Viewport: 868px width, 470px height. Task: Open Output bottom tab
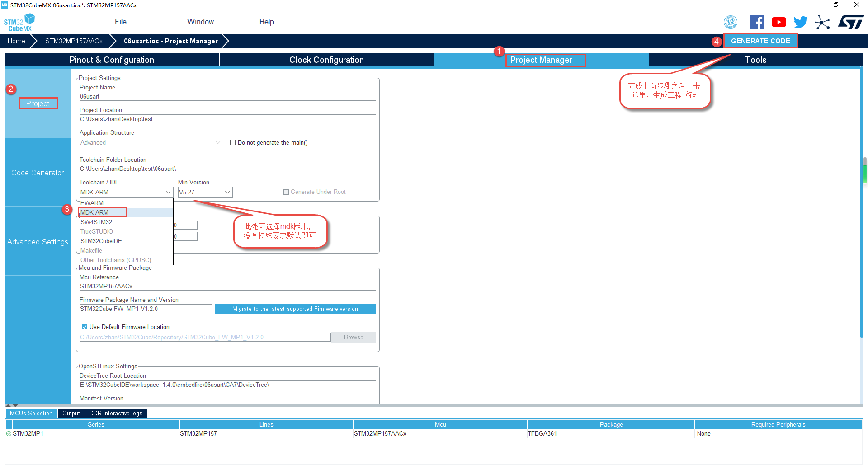[x=71, y=413]
